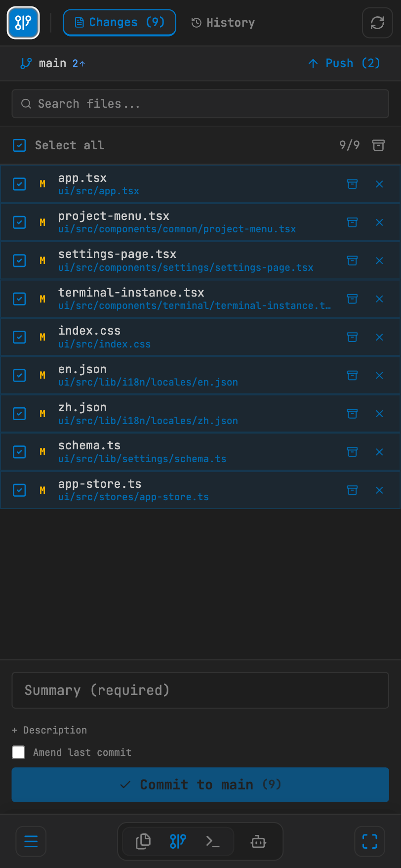Open the terminal from bottom bar
This screenshot has height=868, width=401.
coord(213,841)
